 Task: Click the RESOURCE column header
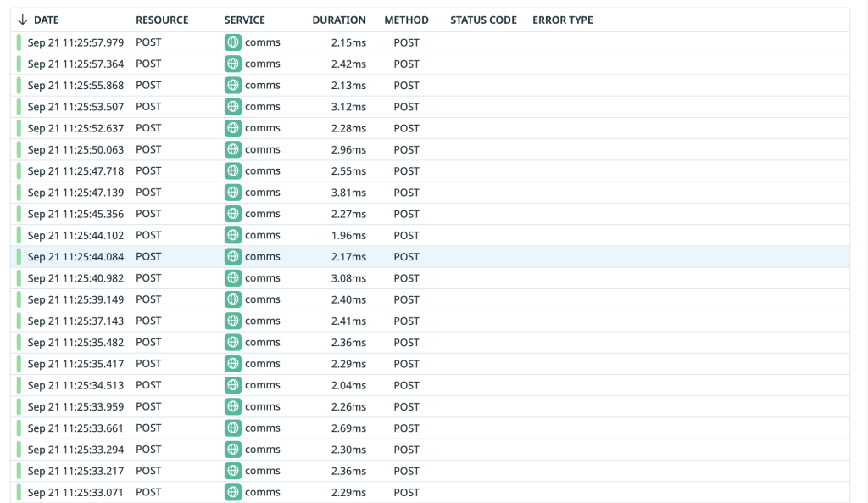point(162,20)
